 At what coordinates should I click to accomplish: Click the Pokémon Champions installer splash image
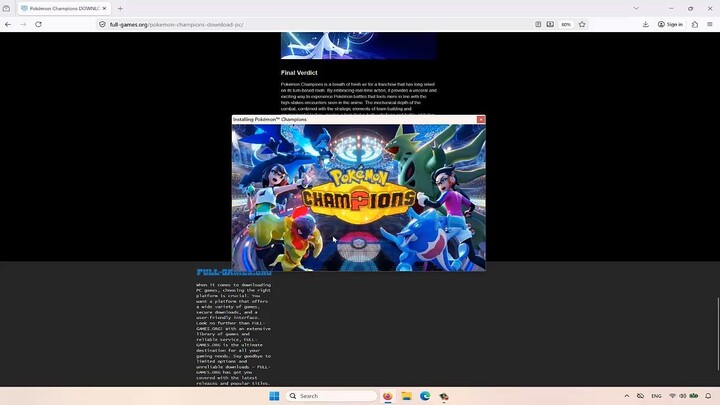[359, 197]
